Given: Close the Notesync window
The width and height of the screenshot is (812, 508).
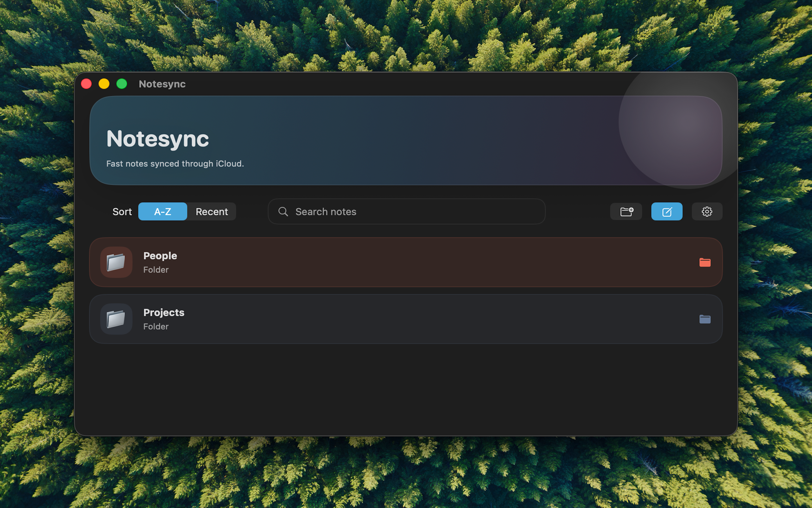Looking at the screenshot, I should pos(86,84).
